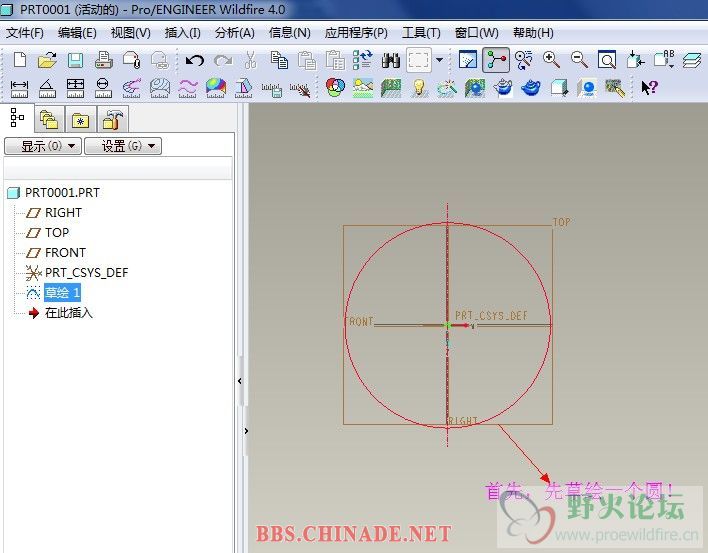Screen dimensions: 708x553
Task: Expand the selection box dropdown arrow
Action: point(439,60)
